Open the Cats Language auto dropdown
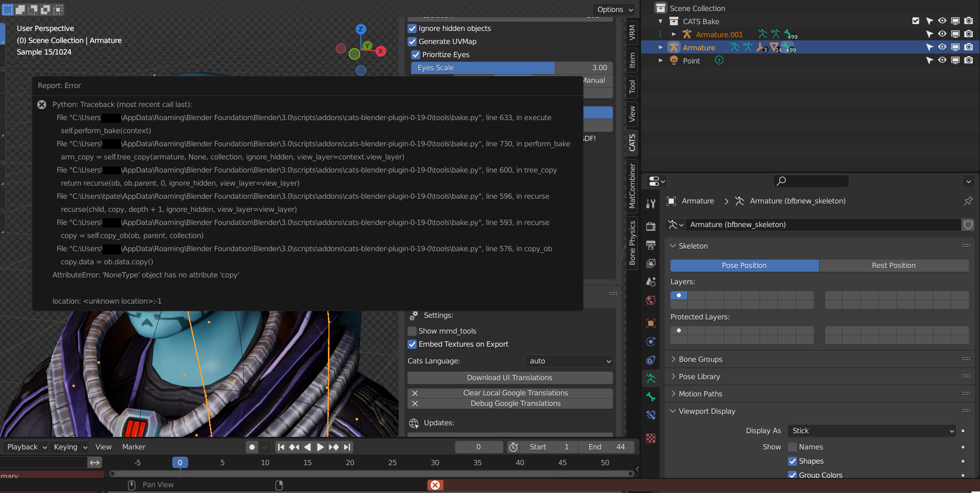 569,361
